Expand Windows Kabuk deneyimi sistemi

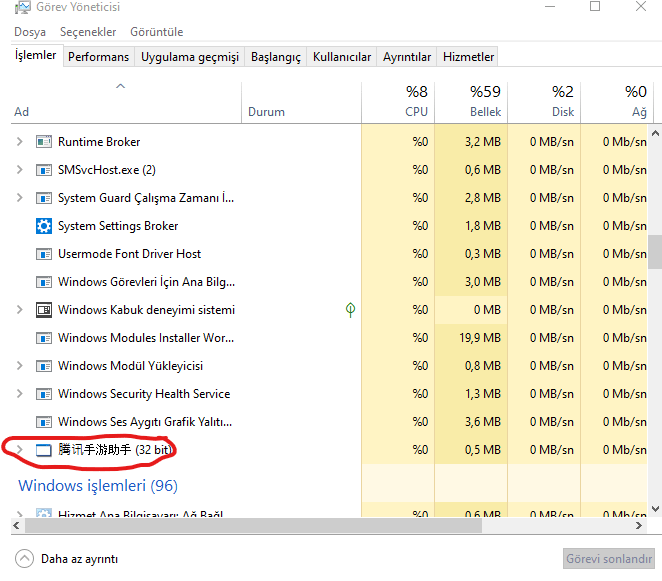pyautogui.click(x=19, y=310)
